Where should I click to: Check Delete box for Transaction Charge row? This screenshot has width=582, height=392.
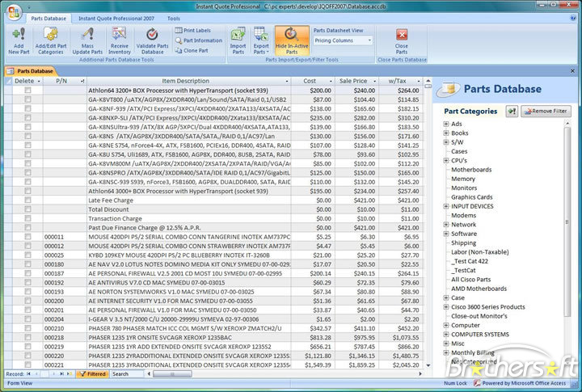tap(27, 218)
